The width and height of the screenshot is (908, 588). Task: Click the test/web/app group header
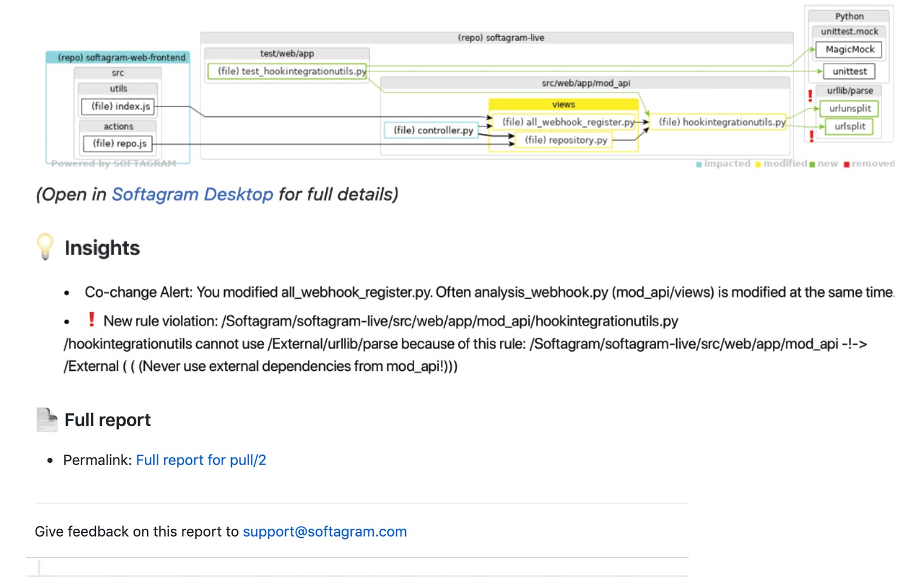[x=287, y=54]
